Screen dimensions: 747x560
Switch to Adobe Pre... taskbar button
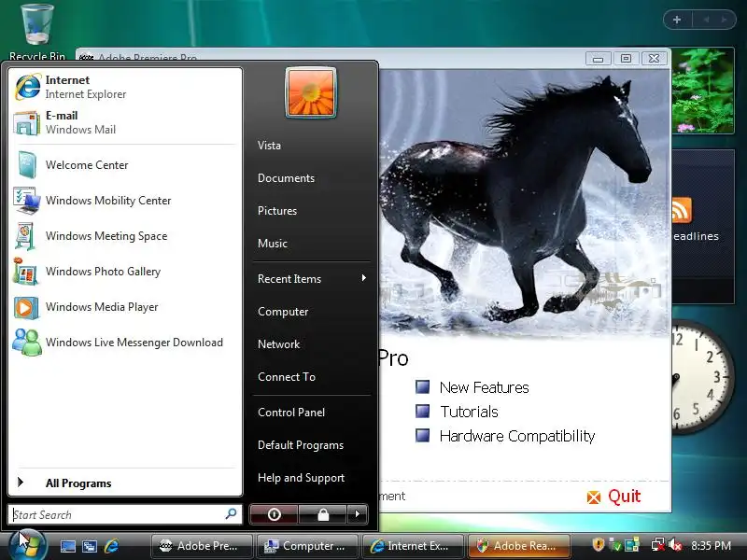pos(202,546)
